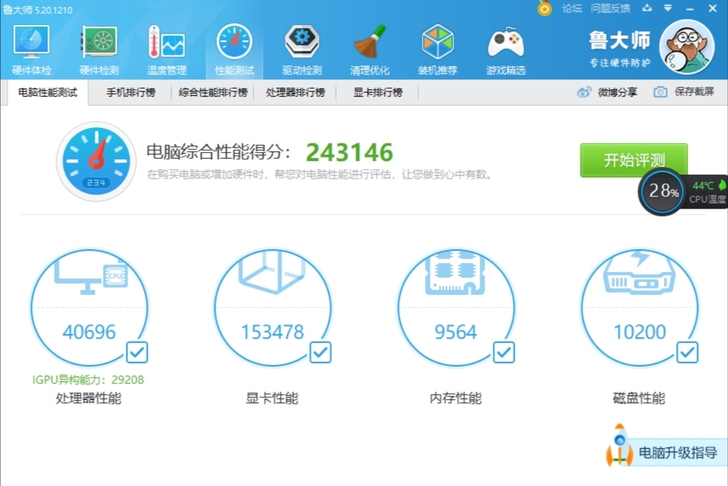
Task: Open 问题反馈 feedback link
Action: 610,8
